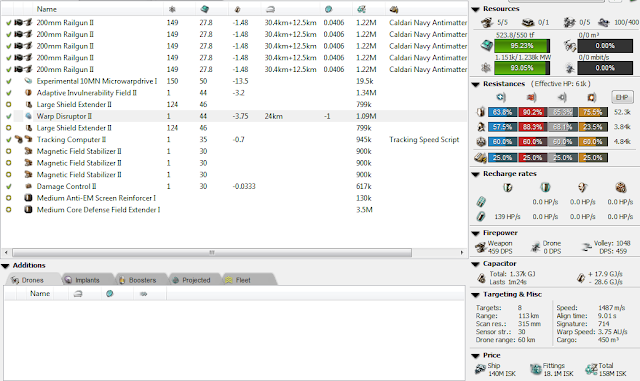Sort by the price column header icon
Screen dimensions: 640x381
(361, 9)
